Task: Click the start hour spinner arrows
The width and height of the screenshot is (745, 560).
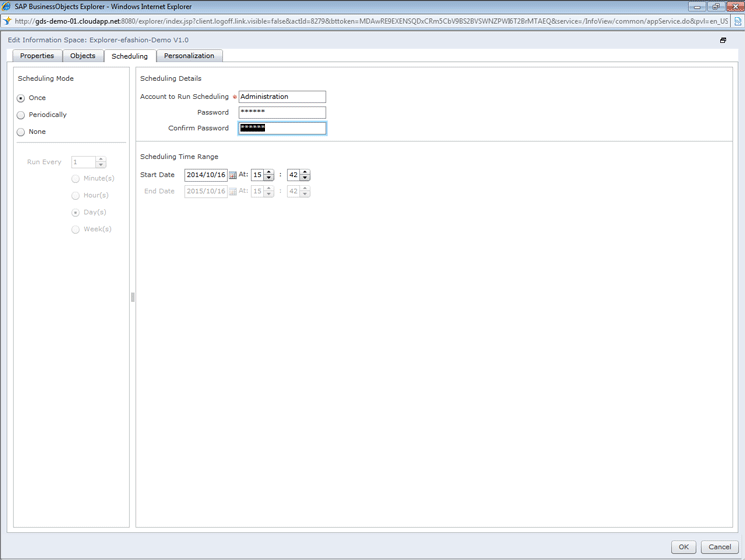Action: pyautogui.click(x=269, y=175)
